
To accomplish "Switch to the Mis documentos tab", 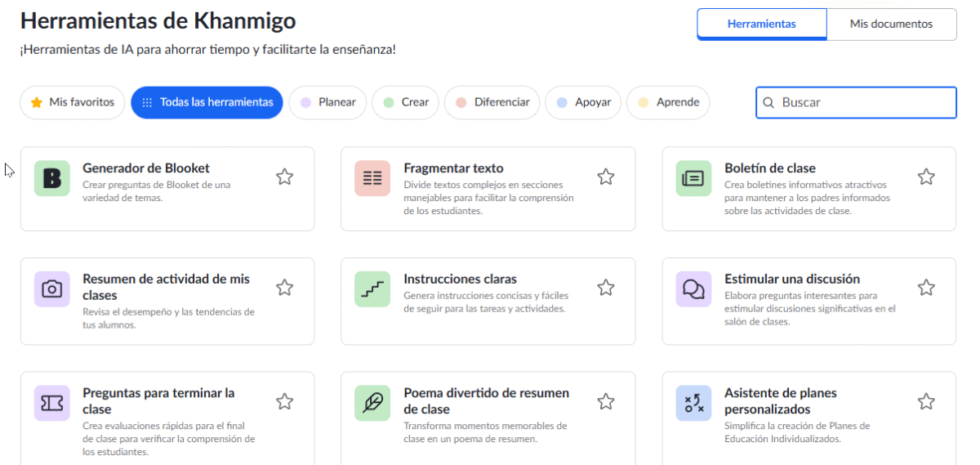I will (891, 24).
